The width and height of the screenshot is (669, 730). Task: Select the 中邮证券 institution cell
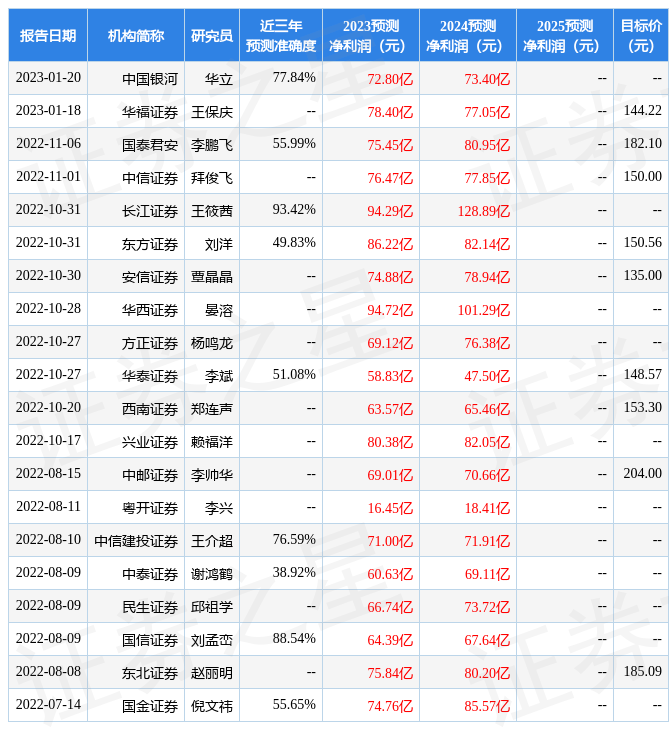(136, 474)
